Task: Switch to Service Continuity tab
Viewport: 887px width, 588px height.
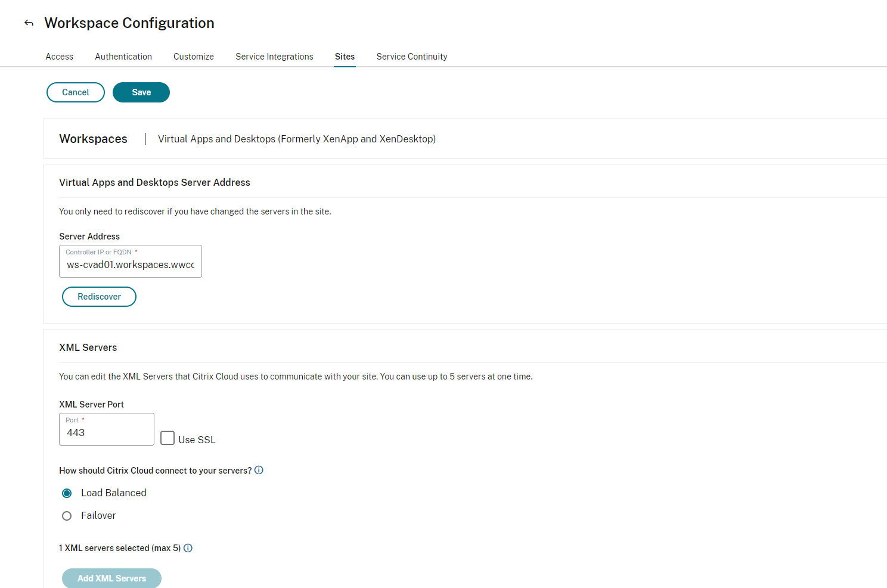Action: click(412, 57)
